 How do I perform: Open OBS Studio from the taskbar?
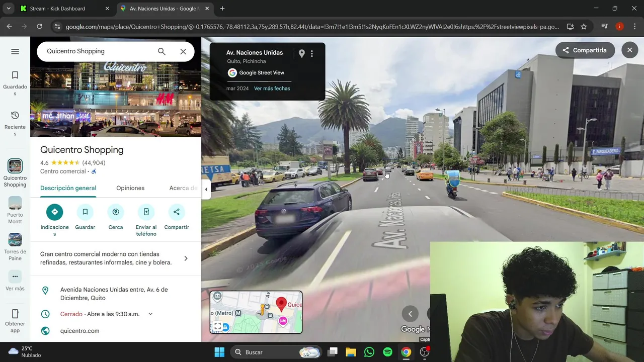[424, 352]
